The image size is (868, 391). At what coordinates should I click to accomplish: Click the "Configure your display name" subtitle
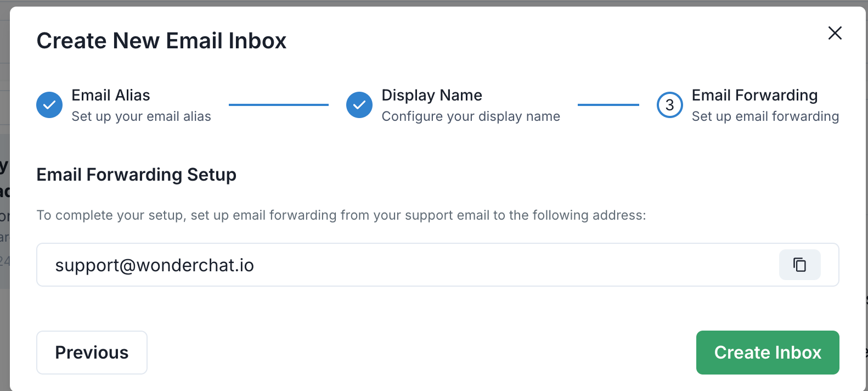coord(471,116)
